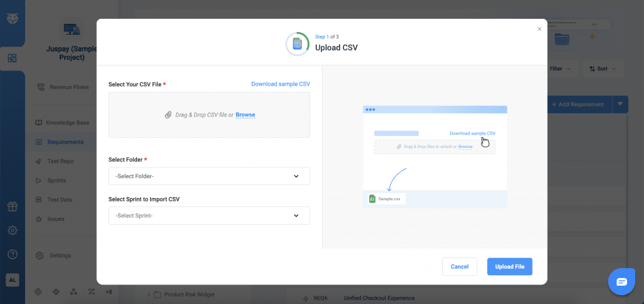Screen dimensions: 644x304
Task: Click the gear icon in left rail
Action: (x=12, y=230)
